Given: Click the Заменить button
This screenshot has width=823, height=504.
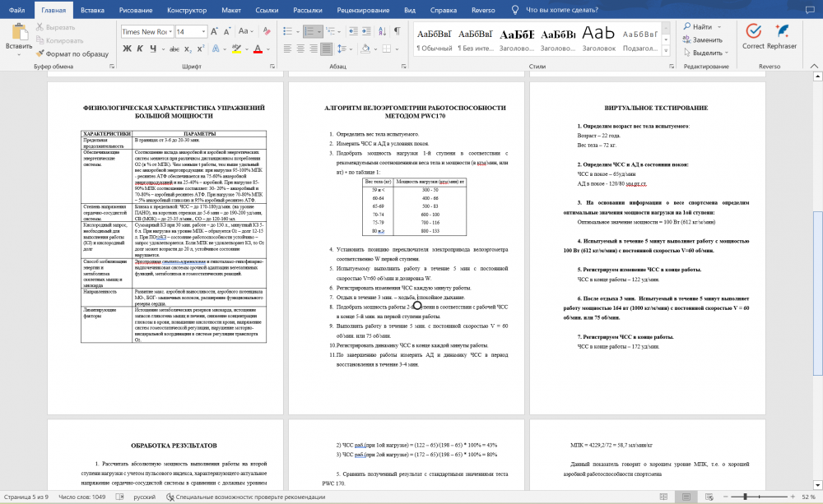Looking at the screenshot, I should (x=702, y=39).
